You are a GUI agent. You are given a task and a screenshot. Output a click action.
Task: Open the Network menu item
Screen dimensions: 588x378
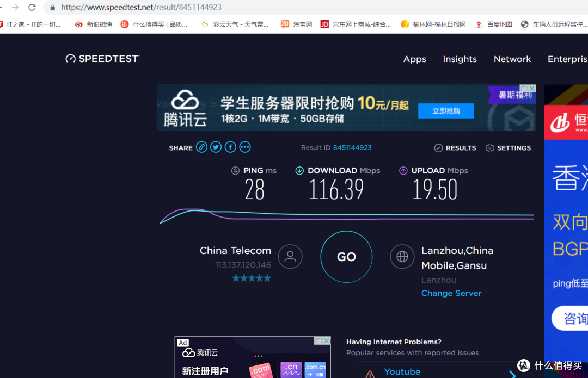point(512,59)
